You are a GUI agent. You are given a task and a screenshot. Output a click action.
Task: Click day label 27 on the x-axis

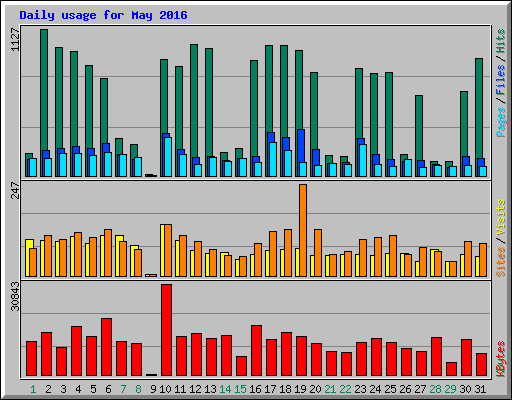(420, 389)
